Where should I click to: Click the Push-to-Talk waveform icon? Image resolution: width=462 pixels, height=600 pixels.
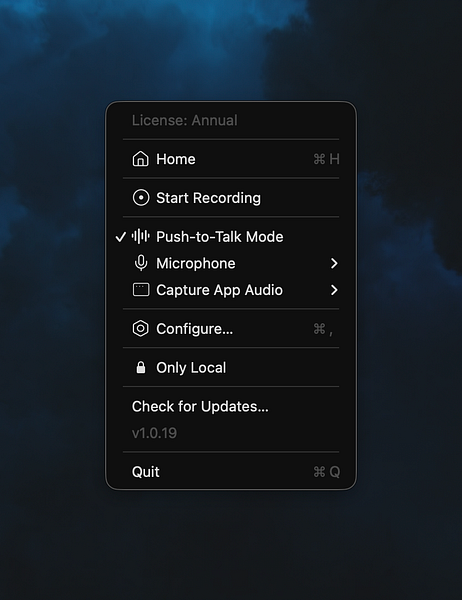pos(141,236)
